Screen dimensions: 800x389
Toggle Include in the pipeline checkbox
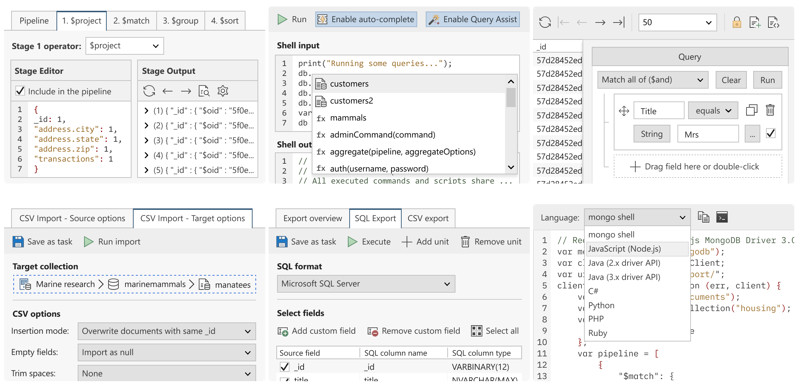click(x=20, y=91)
